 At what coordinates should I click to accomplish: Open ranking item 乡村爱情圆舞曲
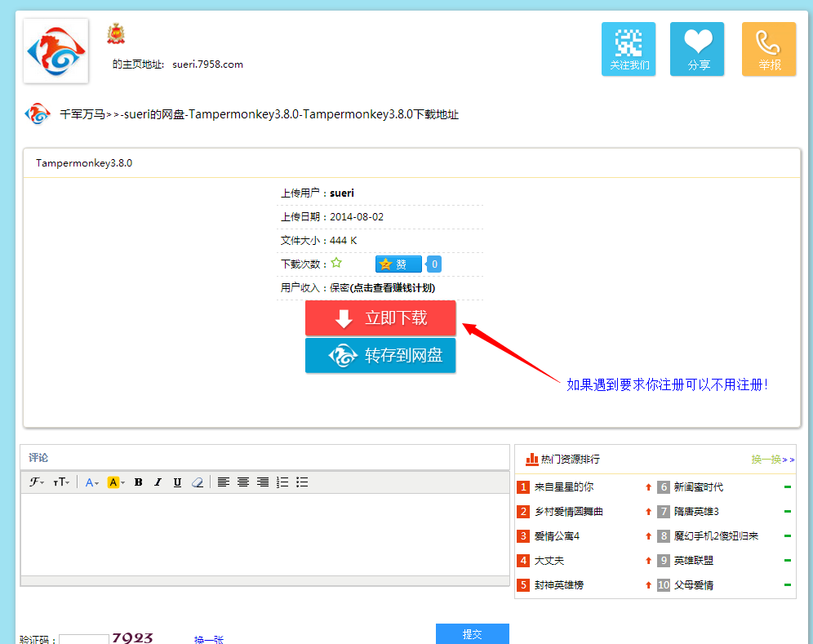(569, 512)
